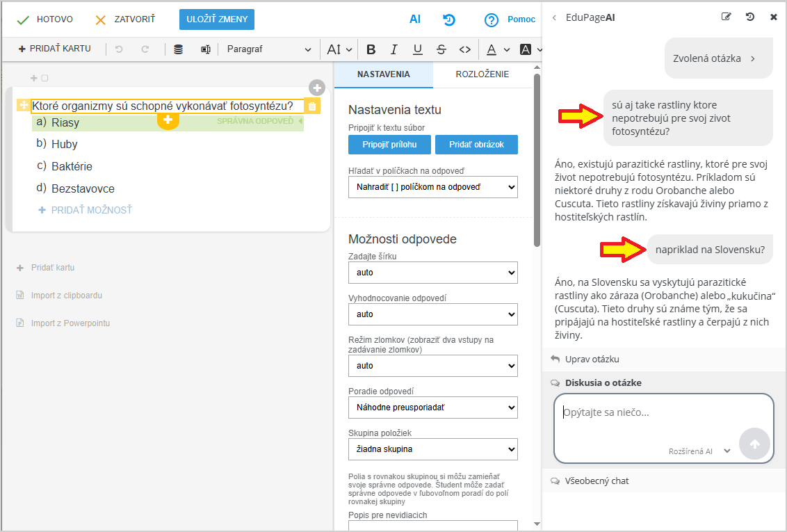
Task: Click gray plus circle above the card
Action: (x=317, y=88)
